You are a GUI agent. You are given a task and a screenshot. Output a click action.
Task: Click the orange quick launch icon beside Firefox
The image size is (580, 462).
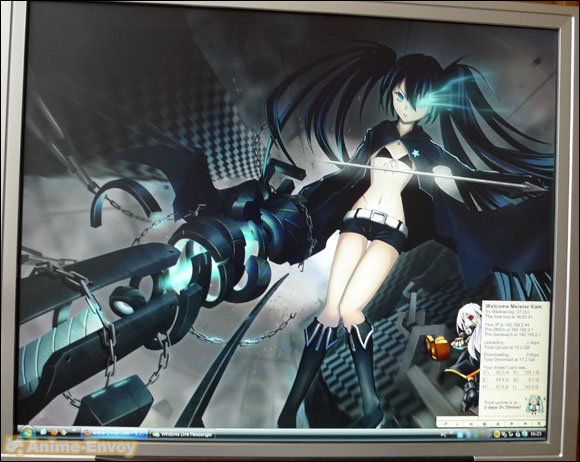coord(64,432)
